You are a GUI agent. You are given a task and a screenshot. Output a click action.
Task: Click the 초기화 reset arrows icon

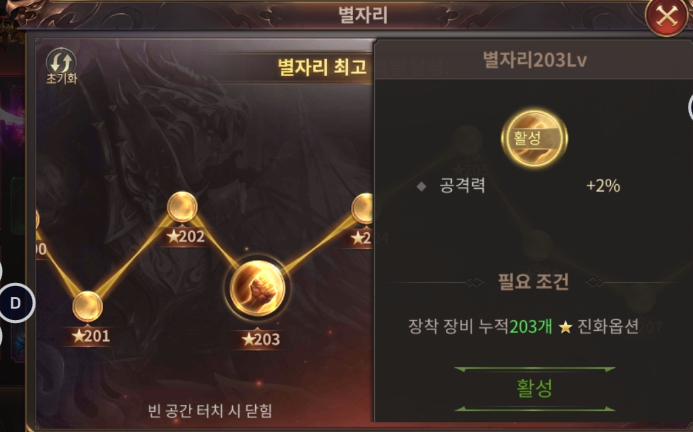(61, 63)
